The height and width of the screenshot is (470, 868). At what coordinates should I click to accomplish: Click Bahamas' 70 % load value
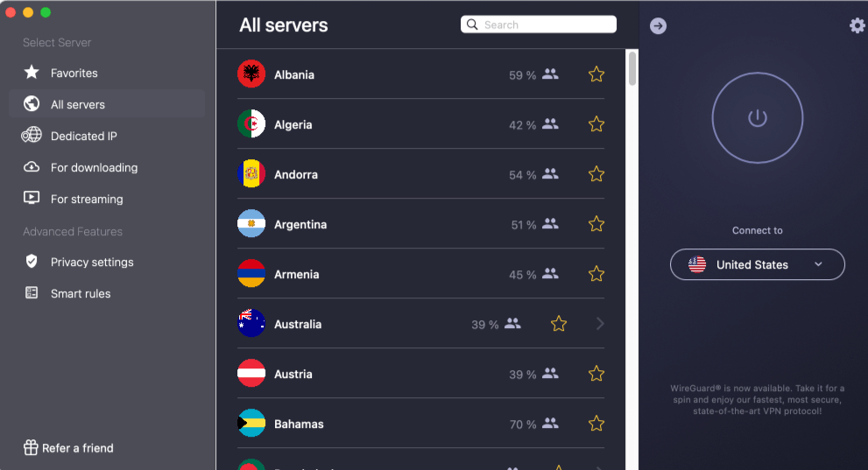pyautogui.click(x=523, y=424)
